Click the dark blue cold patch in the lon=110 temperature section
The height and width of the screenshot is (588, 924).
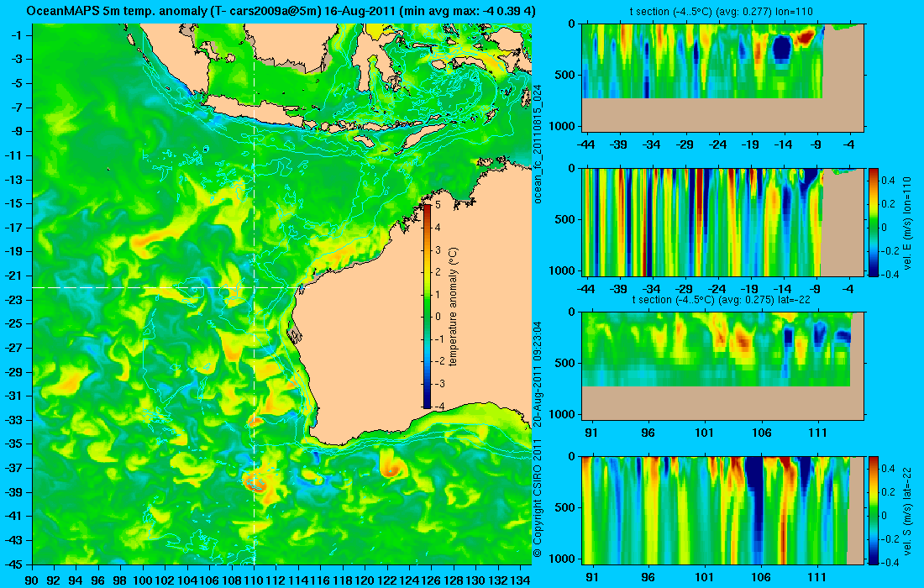tap(781, 49)
